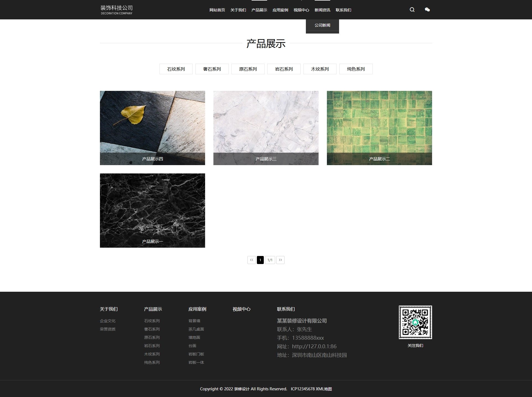Open the 企业文化 footer link
The height and width of the screenshot is (397, 532).
tap(108, 321)
